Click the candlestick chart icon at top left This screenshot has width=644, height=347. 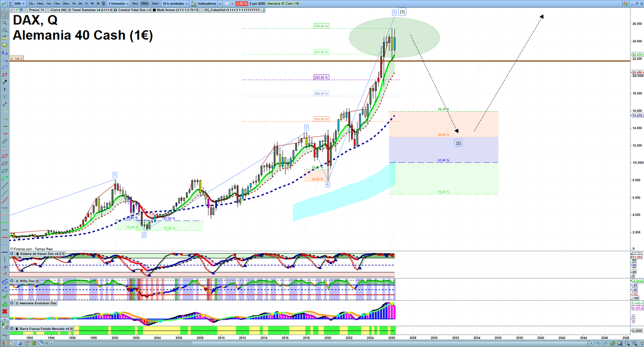click(4, 4)
